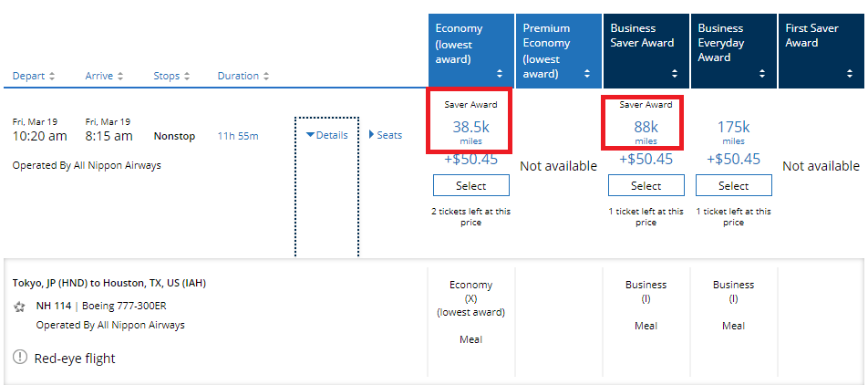The height and width of the screenshot is (385, 868).
Task: Click the Red-eye flight warning icon
Action: [20, 358]
